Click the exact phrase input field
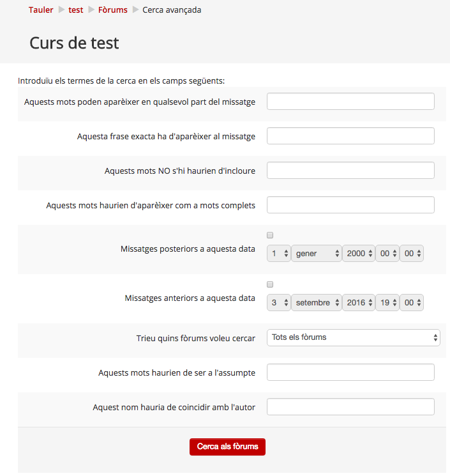This screenshot has height=476, width=450. click(x=350, y=136)
